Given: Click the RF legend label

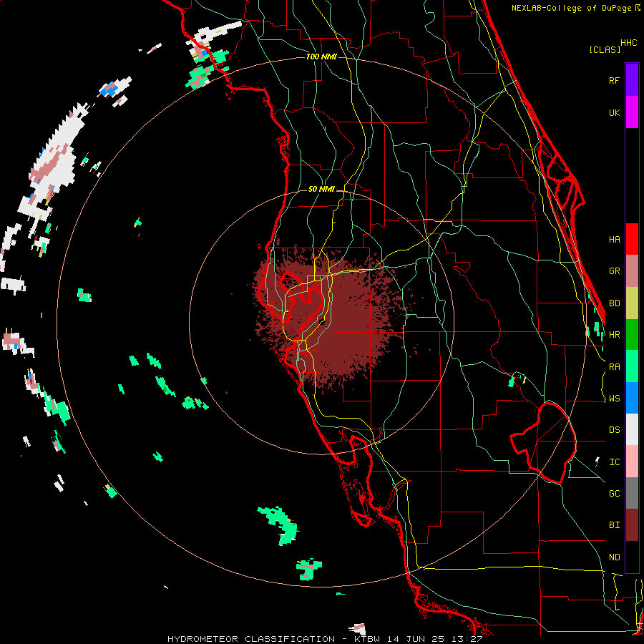Looking at the screenshot, I should pyautogui.click(x=614, y=80).
